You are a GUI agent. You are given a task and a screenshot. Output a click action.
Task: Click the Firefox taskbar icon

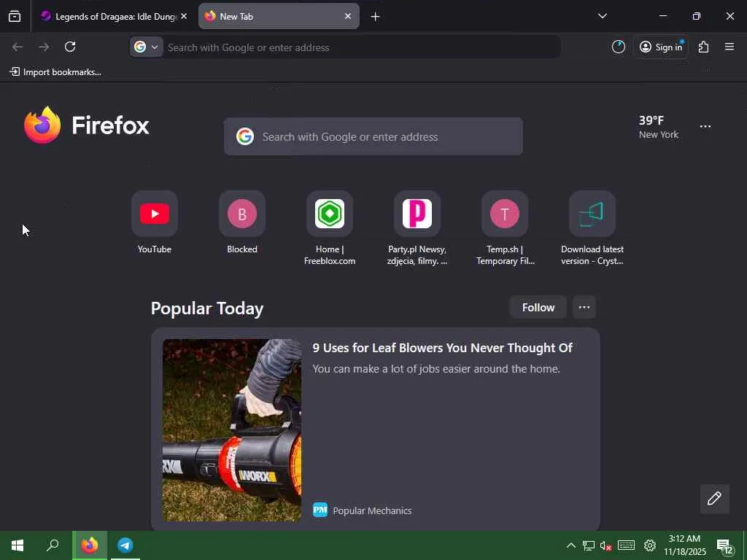pyautogui.click(x=90, y=545)
